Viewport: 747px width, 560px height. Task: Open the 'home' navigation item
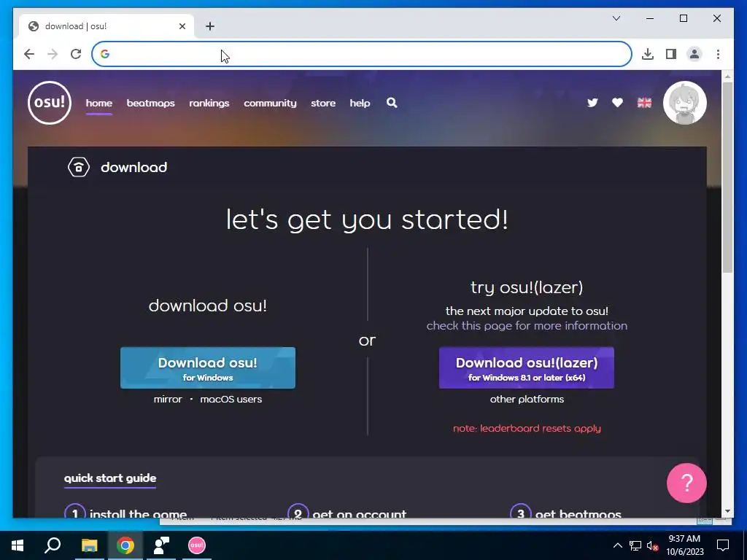tap(99, 103)
